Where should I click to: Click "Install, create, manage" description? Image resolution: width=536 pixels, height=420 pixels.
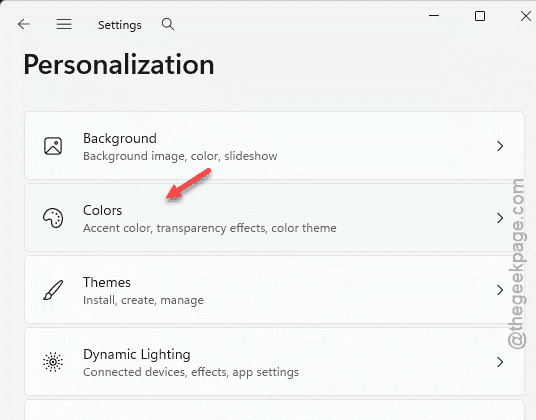point(143,300)
